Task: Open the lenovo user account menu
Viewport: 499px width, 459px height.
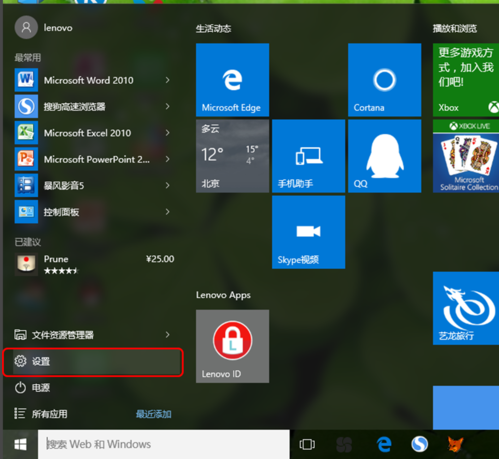Action: click(x=44, y=27)
